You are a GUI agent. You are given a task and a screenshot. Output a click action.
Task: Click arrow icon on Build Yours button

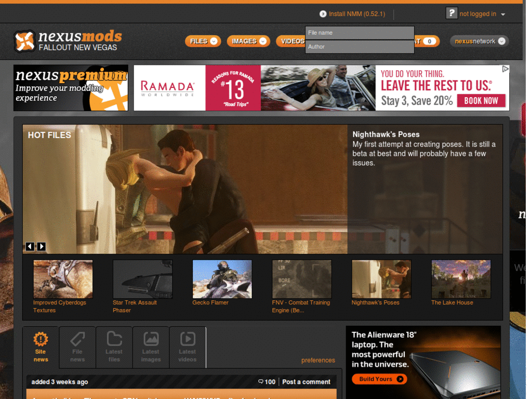[x=400, y=379]
